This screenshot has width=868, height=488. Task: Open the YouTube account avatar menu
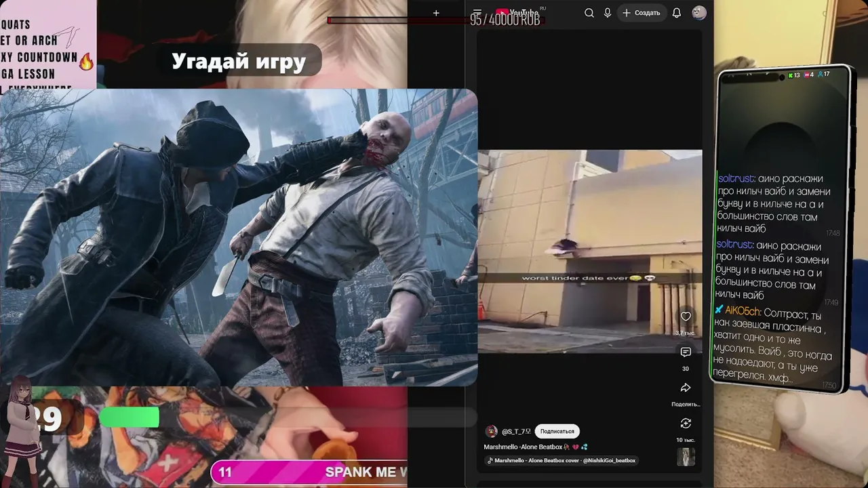click(699, 13)
